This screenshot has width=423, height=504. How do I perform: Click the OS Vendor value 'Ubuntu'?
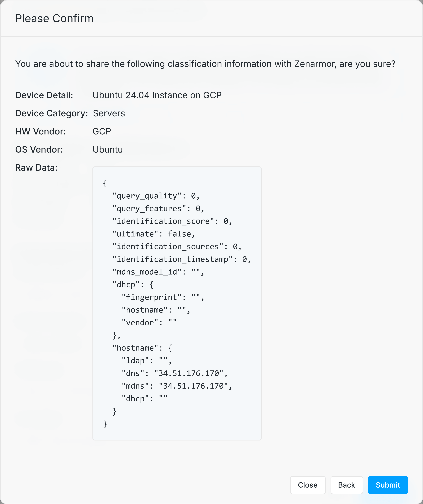click(108, 150)
